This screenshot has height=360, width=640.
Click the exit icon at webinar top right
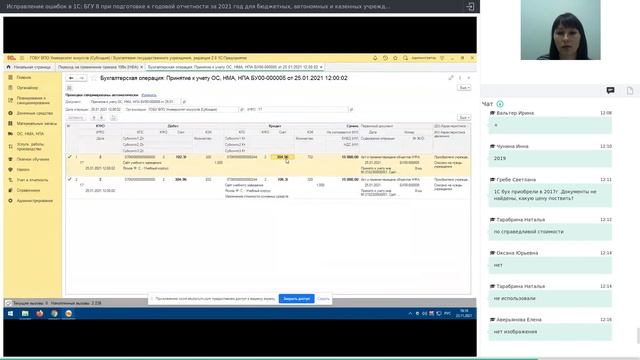pos(470,7)
